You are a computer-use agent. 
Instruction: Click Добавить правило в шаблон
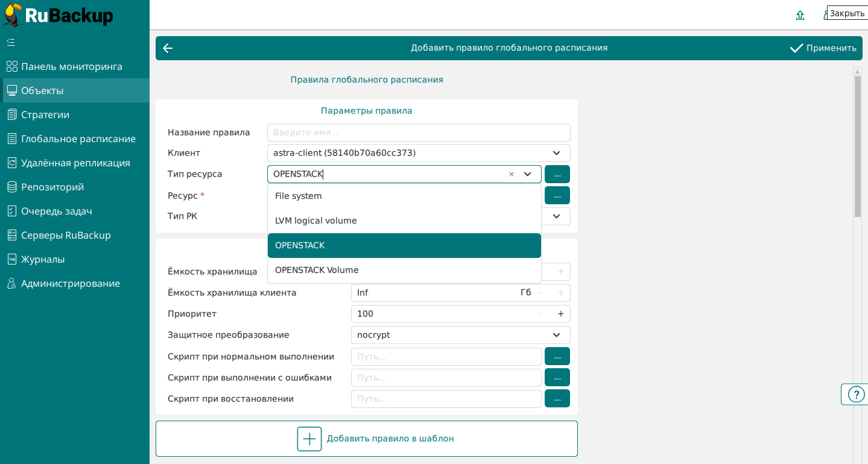click(x=367, y=439)
